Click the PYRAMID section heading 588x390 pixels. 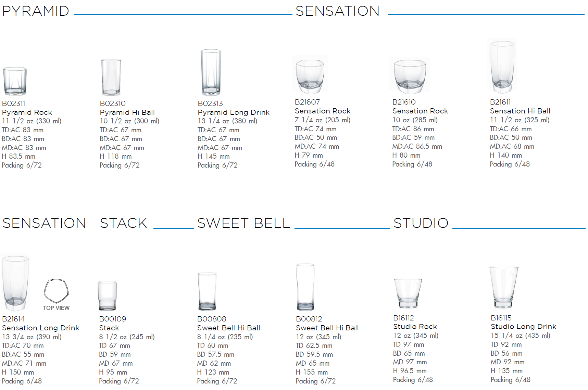click(36, 11)
